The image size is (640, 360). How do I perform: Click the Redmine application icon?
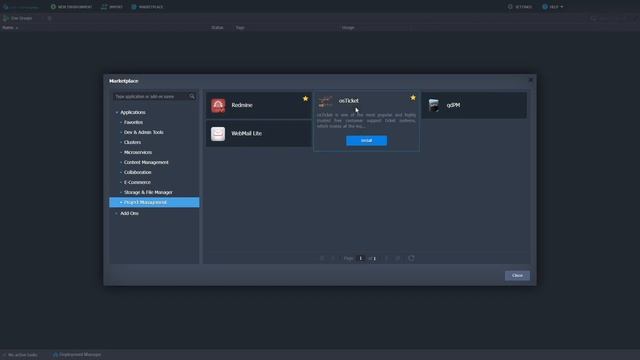[218, 105]
